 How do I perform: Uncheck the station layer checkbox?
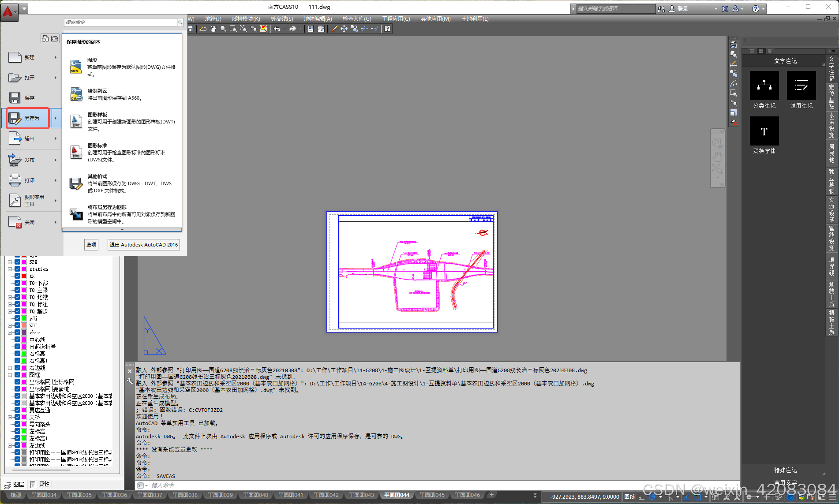(17, 269)
